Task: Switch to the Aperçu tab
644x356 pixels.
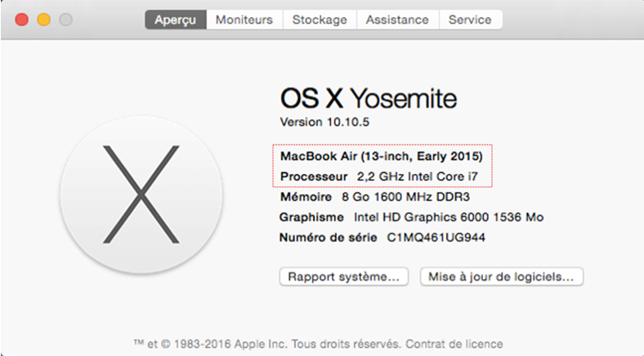Action: coord(176,20)
